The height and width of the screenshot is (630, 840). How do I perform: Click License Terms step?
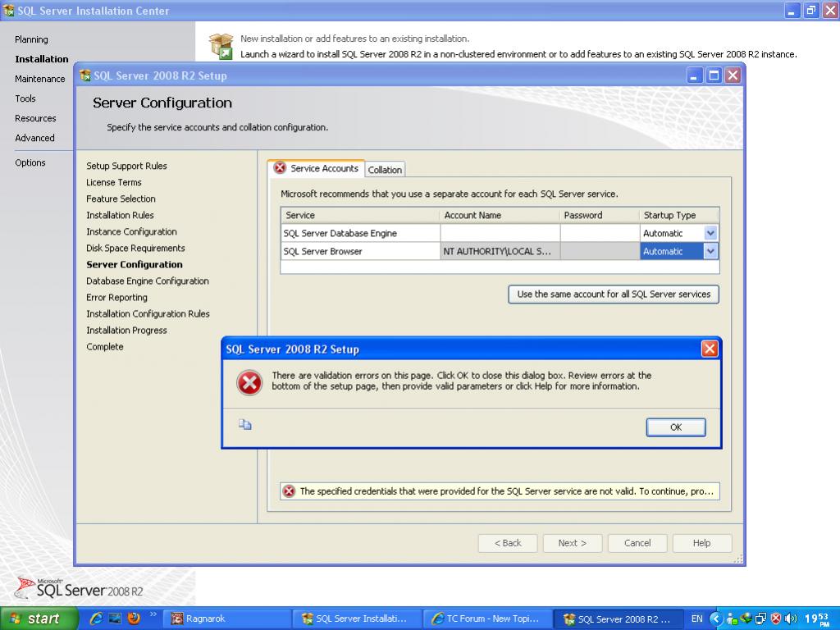click(113, 182)
